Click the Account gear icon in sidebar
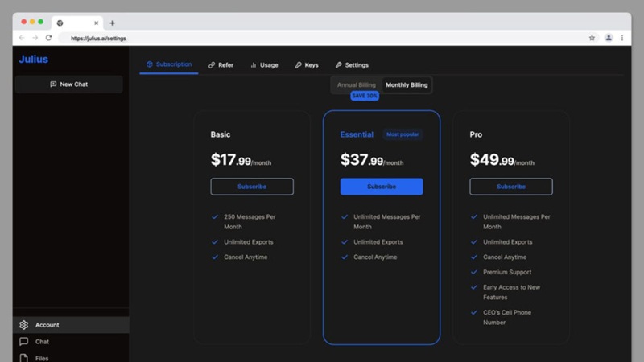Image resolution: width=644 pixels, height=362 pixels. pos(23,325)
